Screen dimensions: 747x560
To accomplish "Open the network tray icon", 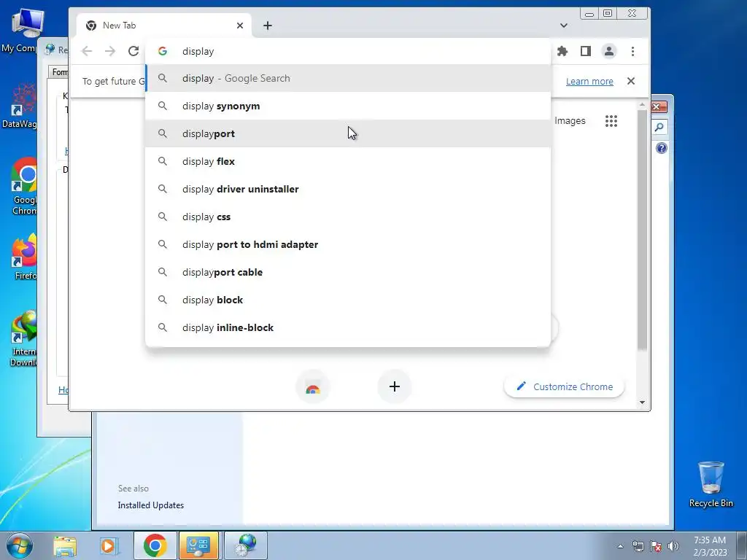I will click(x=638, y=546).
